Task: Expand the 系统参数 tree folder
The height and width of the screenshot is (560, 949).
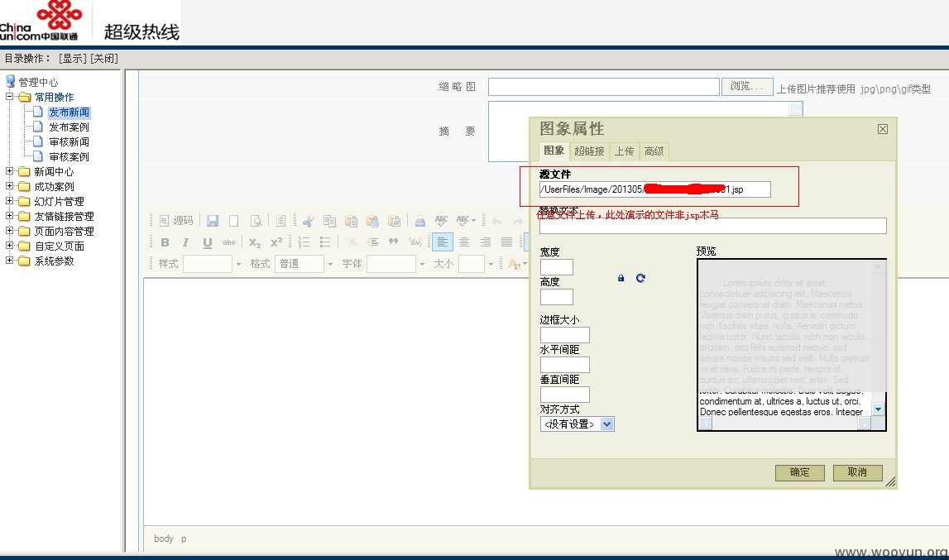Action: coord(9,261)
